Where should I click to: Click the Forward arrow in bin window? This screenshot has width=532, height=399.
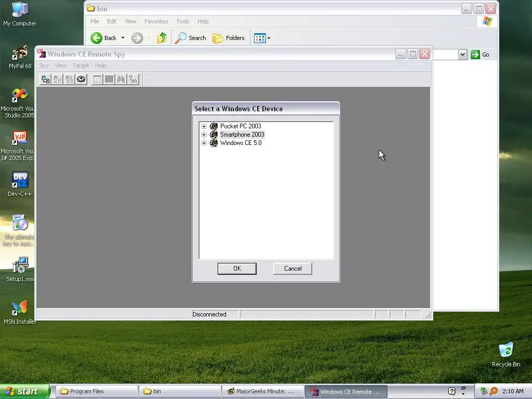(137, 38)
